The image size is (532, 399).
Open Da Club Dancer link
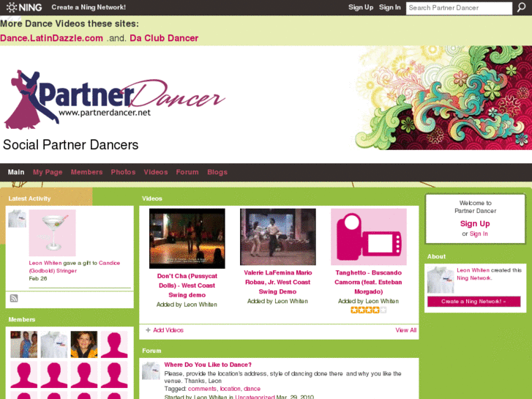(x=164, y=38)
